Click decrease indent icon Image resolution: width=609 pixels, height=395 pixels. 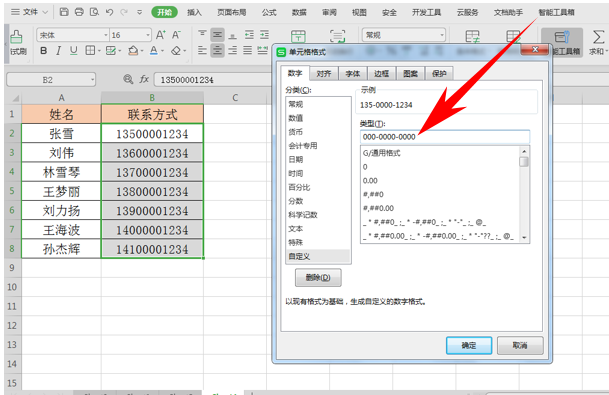[249, 35]
